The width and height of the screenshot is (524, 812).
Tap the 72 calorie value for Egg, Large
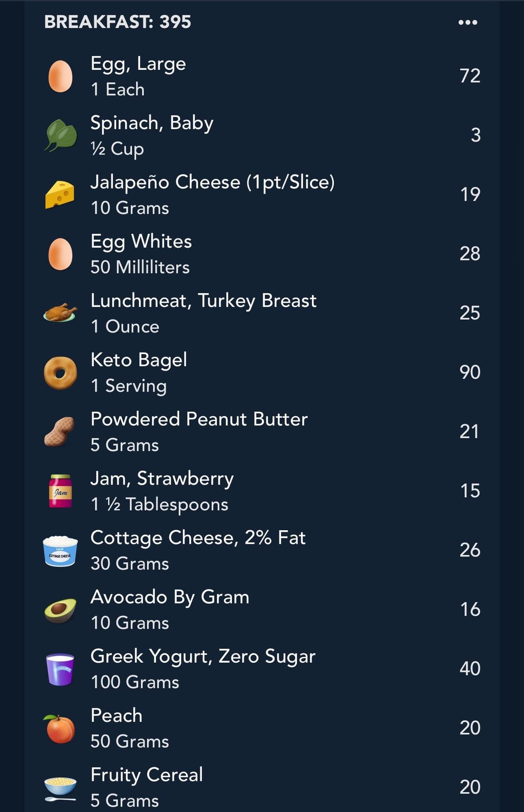pyautogui.click(x=470, y=76)
